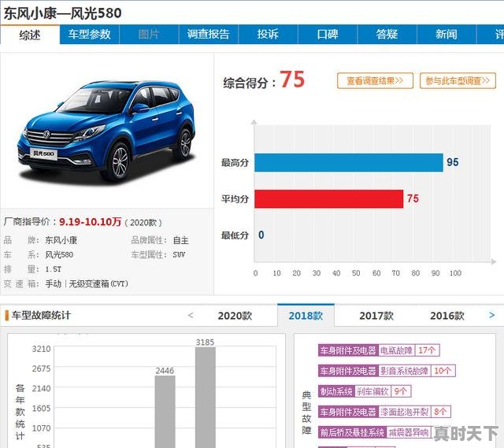Click the 电瓶故障 17个 fault tag

coord(379,350)
